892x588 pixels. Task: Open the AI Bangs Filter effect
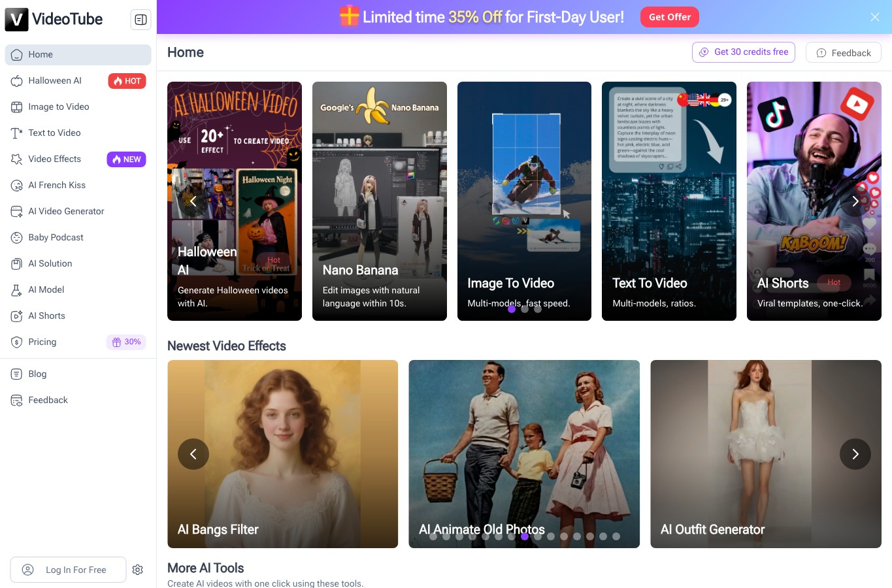(283, 454)
